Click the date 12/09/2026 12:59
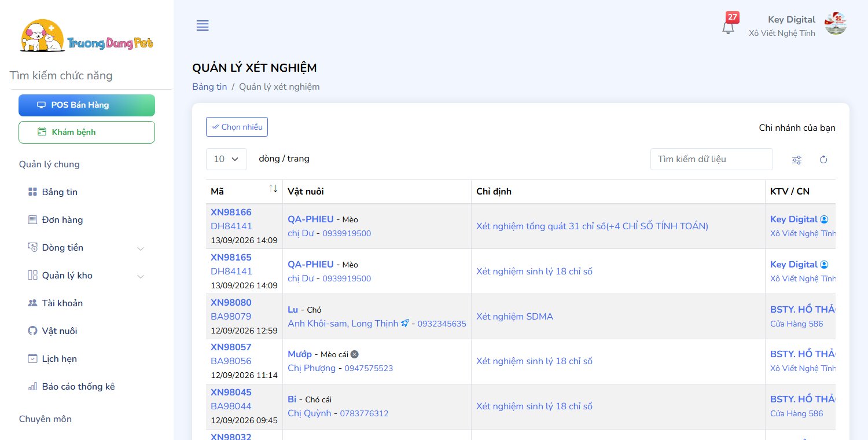 pyautogui.click(x=244, y=331)
